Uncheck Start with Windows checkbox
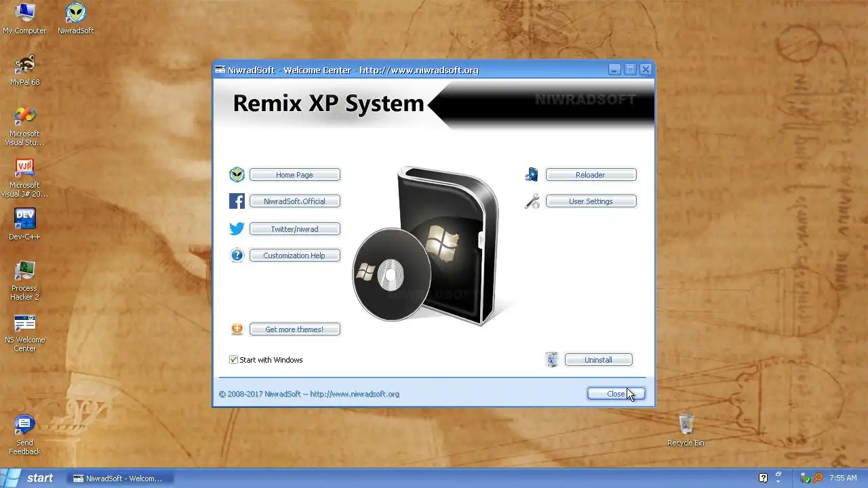The width and height of the screenshot is (868, 488). 233,360
